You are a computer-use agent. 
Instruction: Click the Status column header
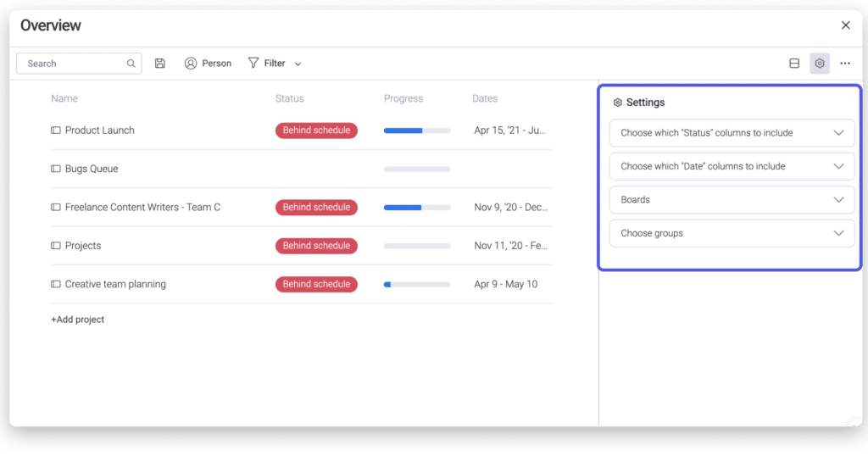click(290, 98)
